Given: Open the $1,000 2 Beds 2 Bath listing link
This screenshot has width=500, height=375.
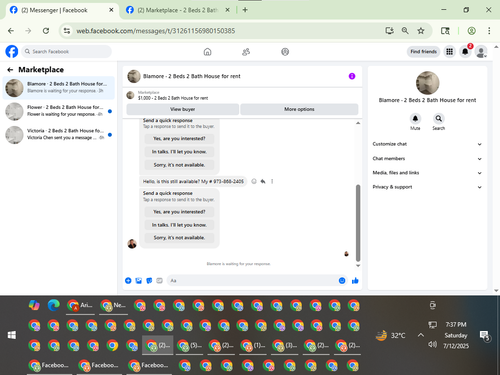Looking at the screenshot, I should 173,98.
